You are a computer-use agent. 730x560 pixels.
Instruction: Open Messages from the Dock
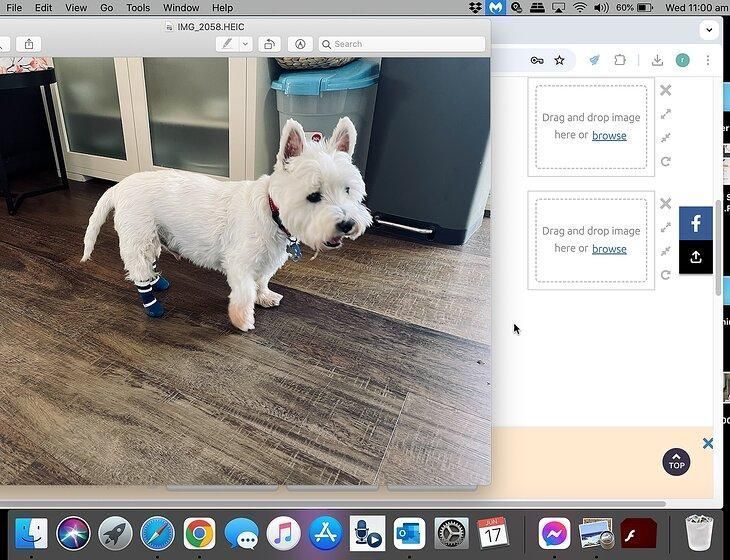[241, 533]
